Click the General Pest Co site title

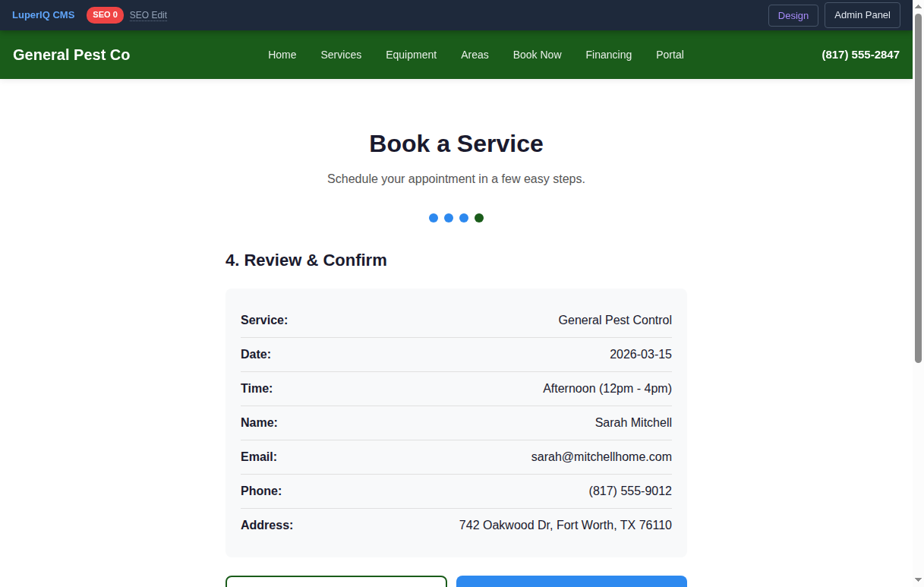click(x=71, y=54)
